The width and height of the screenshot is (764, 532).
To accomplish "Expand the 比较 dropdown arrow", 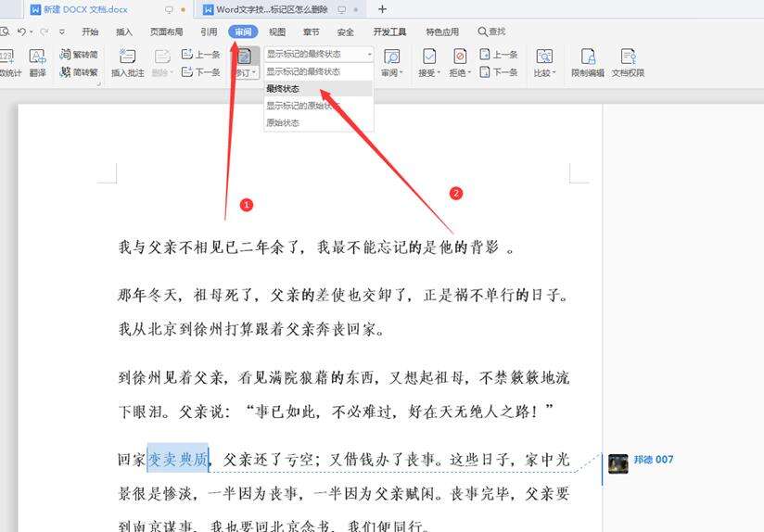I will point(554,72).
